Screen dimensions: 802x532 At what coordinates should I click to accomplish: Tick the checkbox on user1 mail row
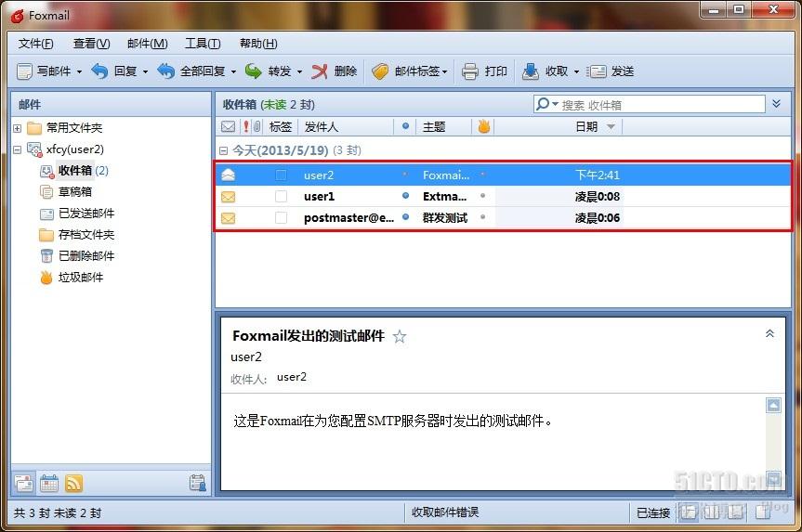coord(281,196)
